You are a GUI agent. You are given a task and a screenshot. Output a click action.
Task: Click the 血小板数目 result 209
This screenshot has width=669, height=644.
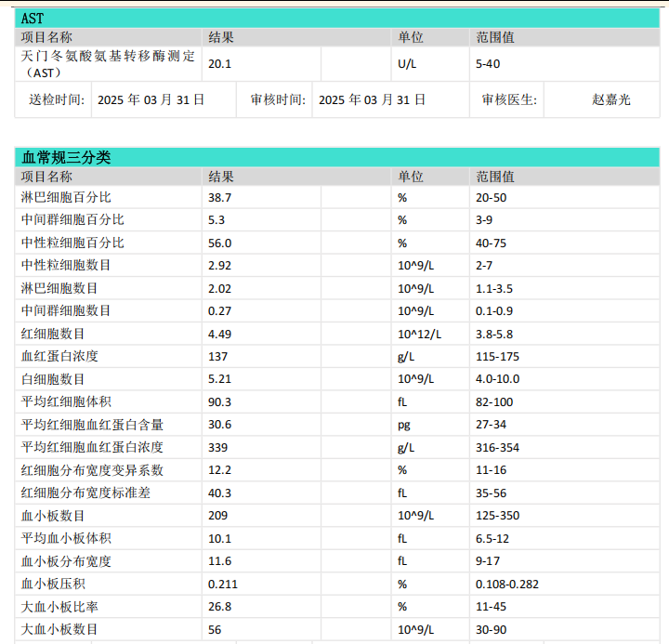(216, 515)
